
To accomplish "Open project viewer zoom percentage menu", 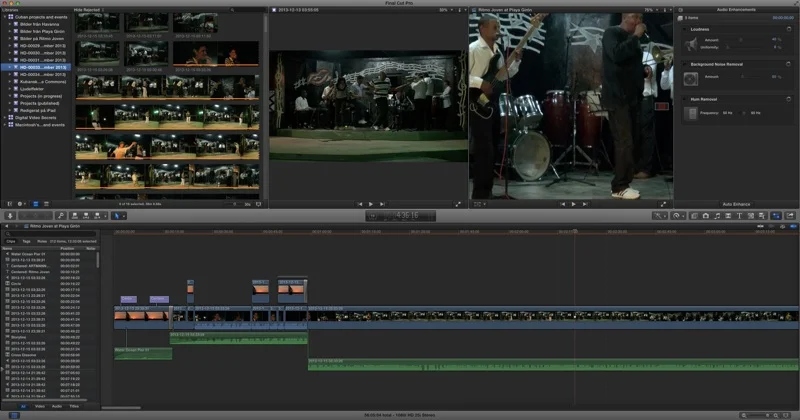I will 651,10.
